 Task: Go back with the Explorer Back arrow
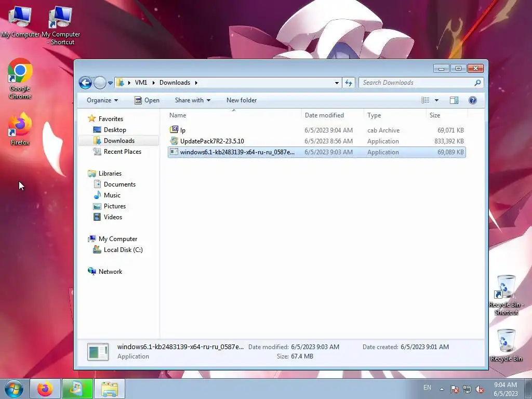[x=85, y=83]
